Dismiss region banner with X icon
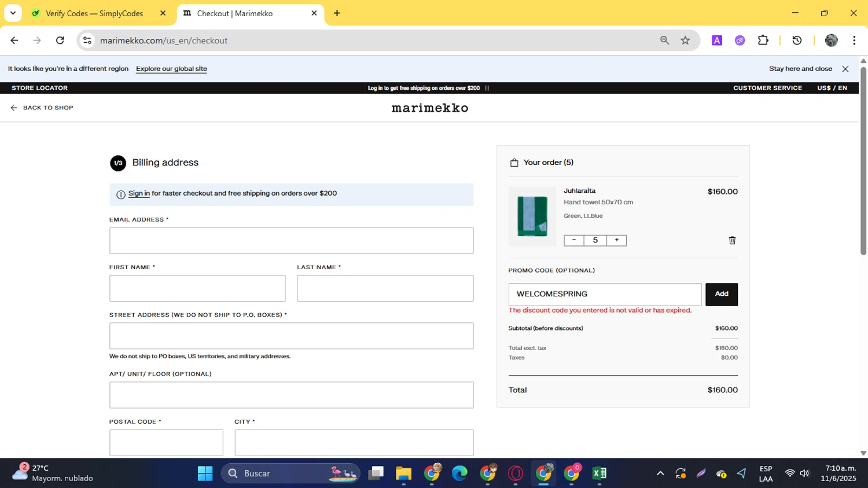Screen dimensions: 868x488 tap(845, 69)
